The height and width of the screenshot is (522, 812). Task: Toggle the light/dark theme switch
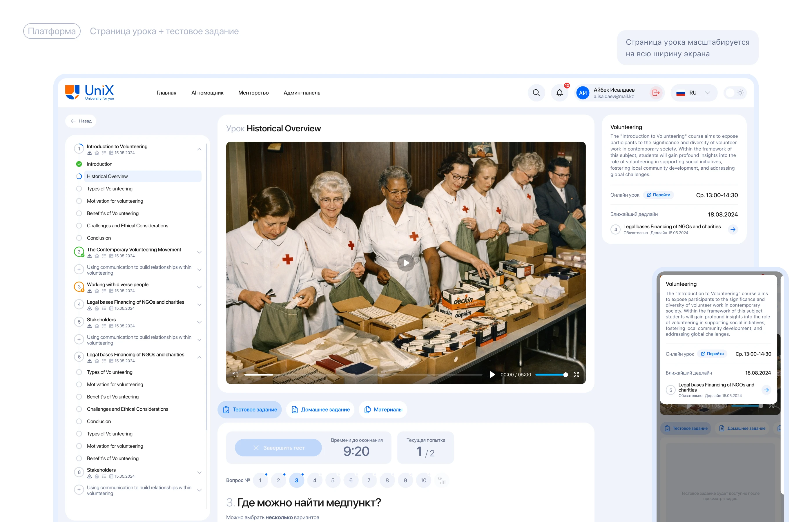pos(735,93)
